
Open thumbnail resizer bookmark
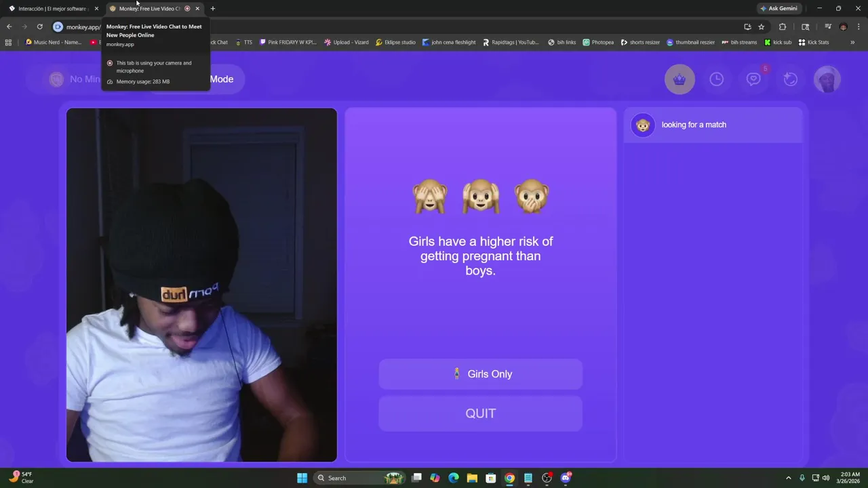pos(690,42)
